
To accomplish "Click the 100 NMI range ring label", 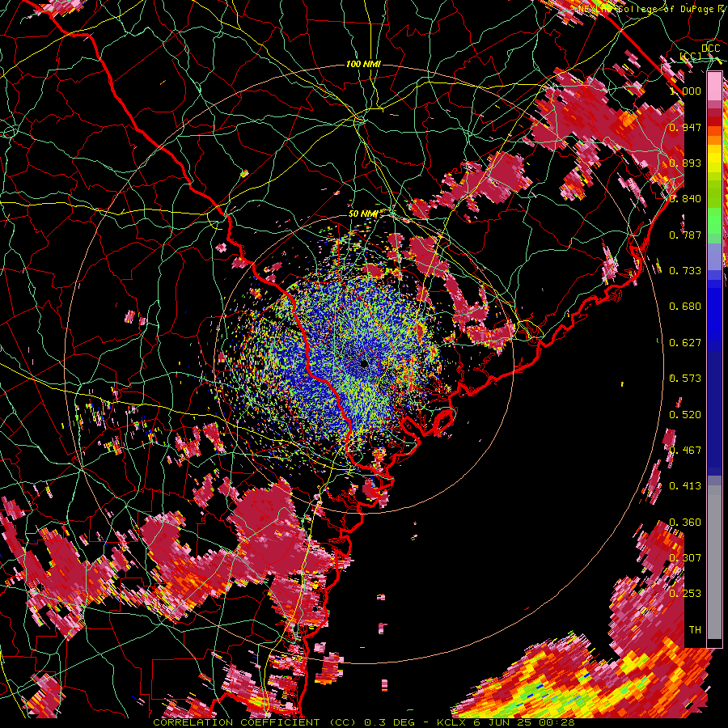I will pyautogui.click(x=363, y=64).
